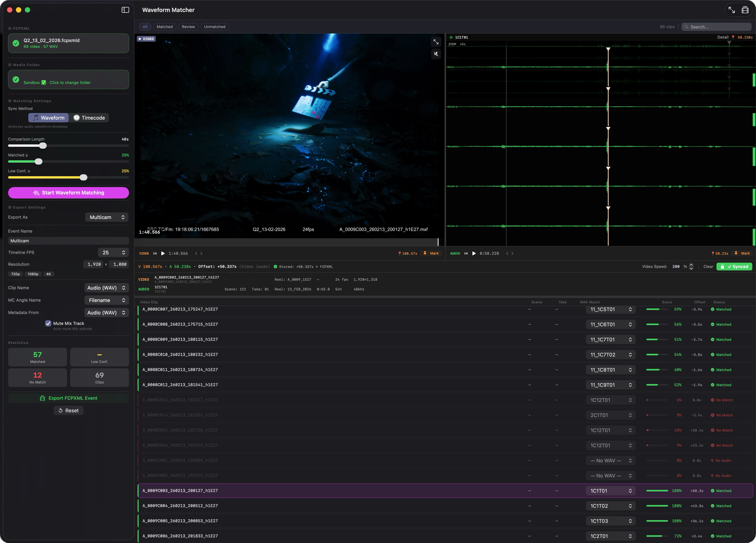Viewport: 756px width, 543px height.
Task: Open the Export As Multicam dropdown
Action: (x=106, y=217)
